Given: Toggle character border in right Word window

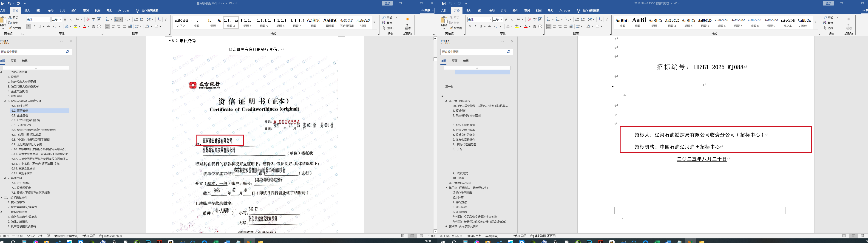Looking at the screenshot, I should click(540, 20).
